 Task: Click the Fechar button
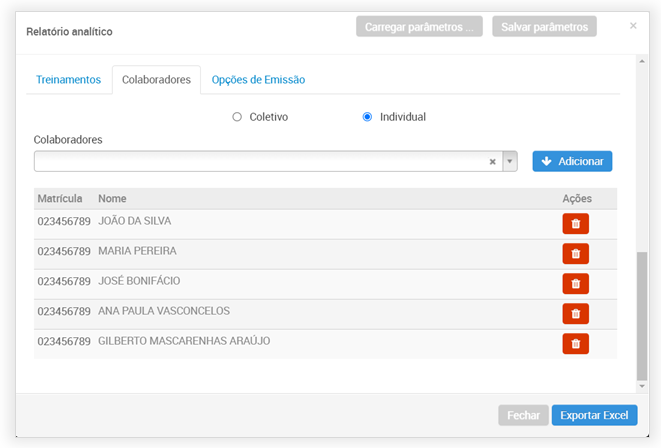[x=523, y=415]
